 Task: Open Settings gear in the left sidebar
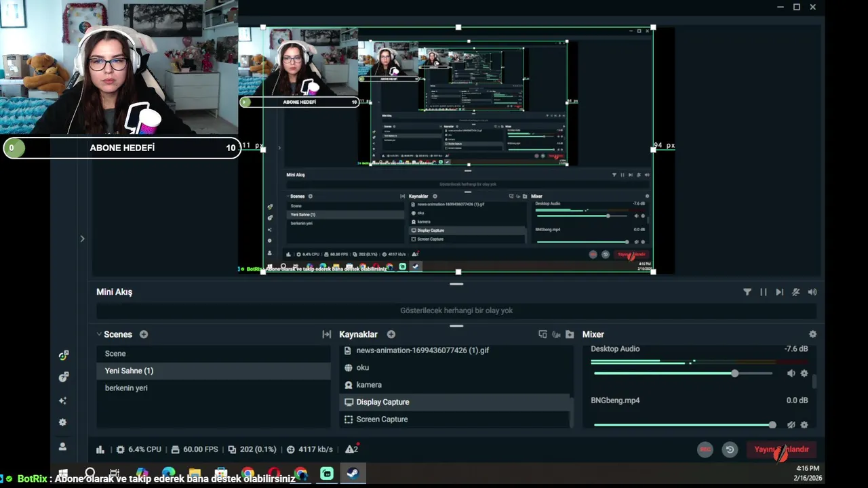(x=63, y=422)
